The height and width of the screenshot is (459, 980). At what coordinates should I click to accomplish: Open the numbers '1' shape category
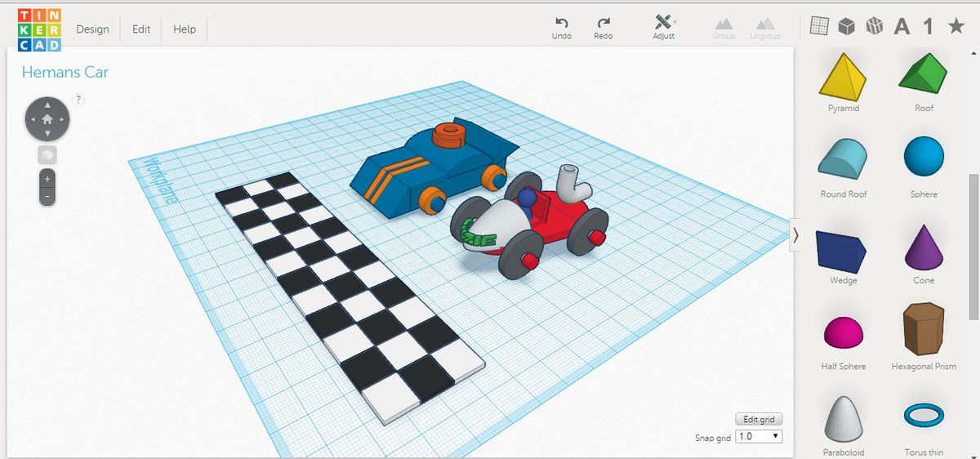point(929,27)
